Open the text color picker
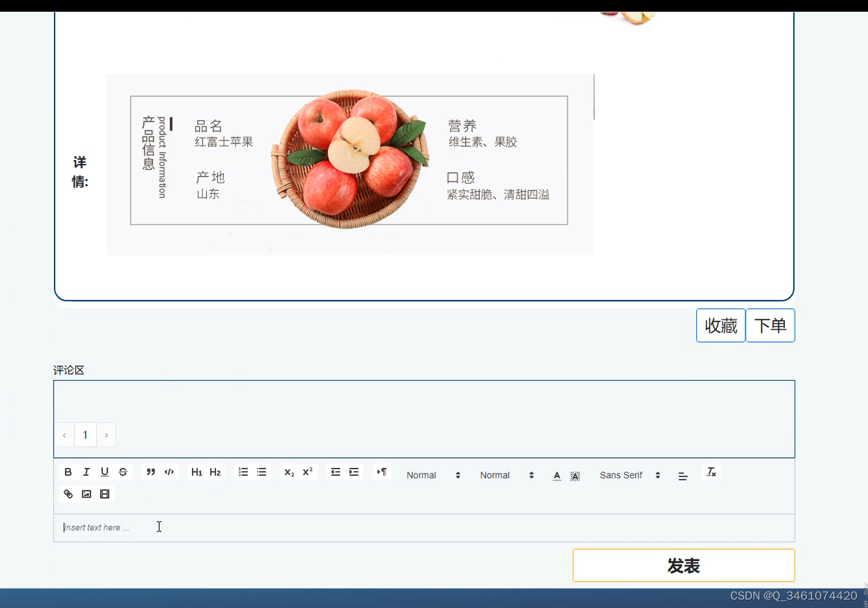 (557, 476)
